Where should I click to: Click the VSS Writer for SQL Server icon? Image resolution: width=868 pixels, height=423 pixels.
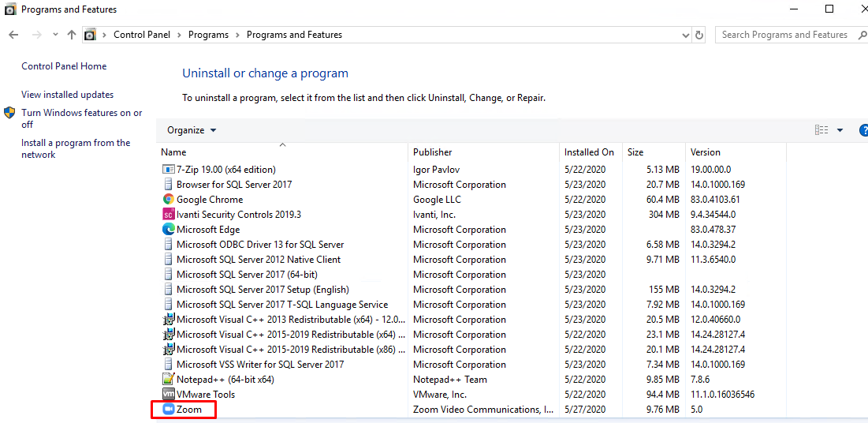pos(168,365)
